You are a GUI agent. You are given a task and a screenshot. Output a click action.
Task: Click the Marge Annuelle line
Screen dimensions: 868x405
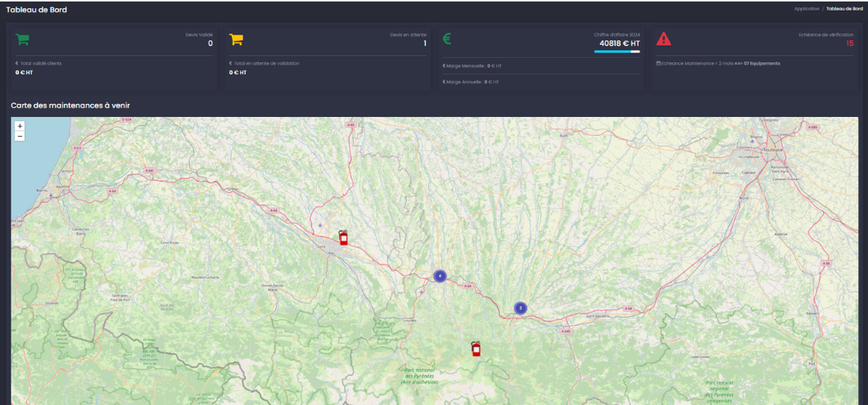[x=471, y=82]
